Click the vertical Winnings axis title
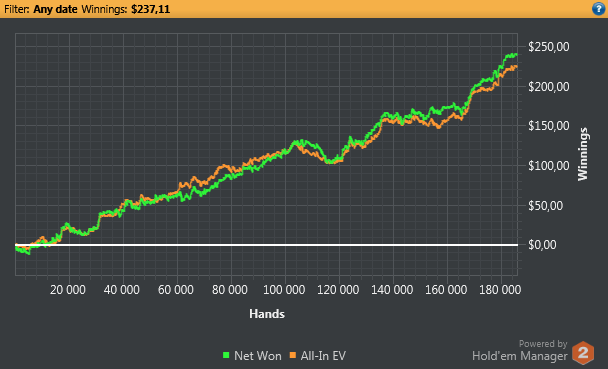Screen dimensions: 608x369 click(583, 154)
